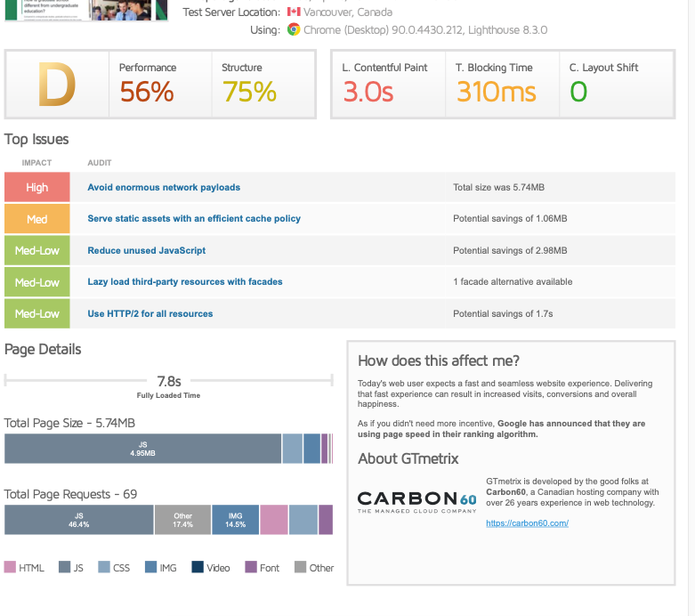This screenshot has width=695, height=616.
Task: Click the Carbon60 logo
Action: click(x=416, y=502)
